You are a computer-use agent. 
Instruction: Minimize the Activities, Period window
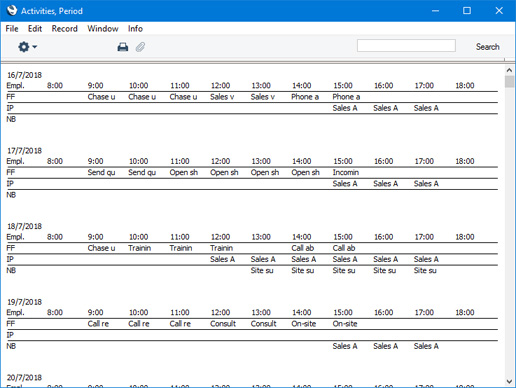(x=435, y=11)
